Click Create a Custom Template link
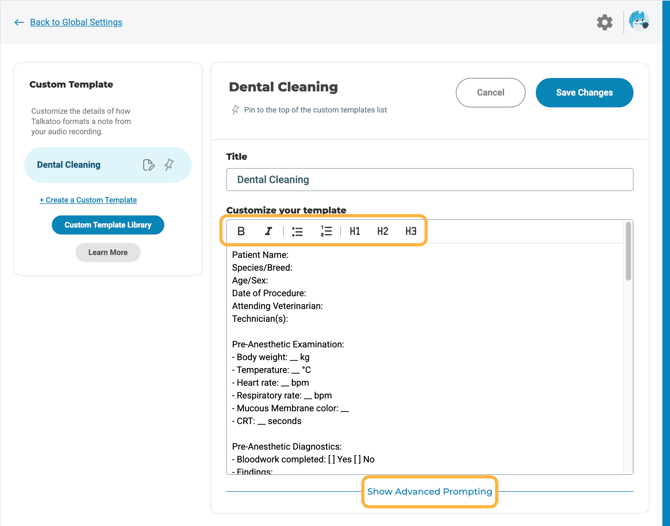The width and height of the screenshot is (670, 526). coord(88,200)
